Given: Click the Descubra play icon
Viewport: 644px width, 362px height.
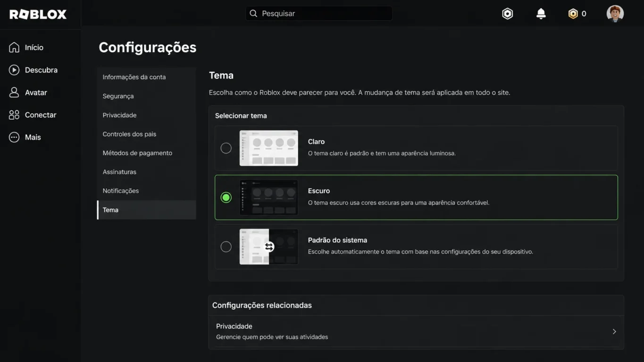Looking at the screenshot, I should point(14,70).
